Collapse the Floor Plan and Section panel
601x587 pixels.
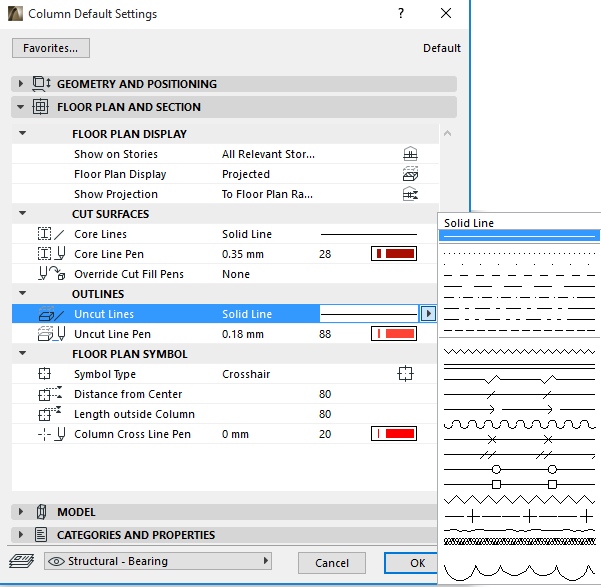click(x=21, y=107)
